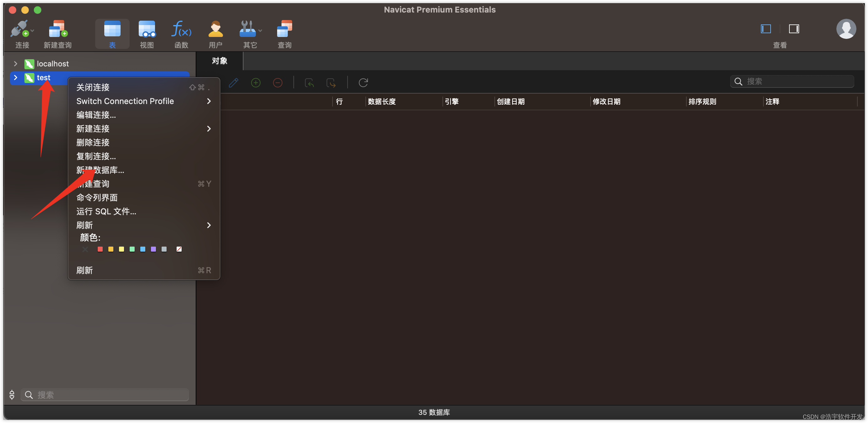Sort by 排序规则 column header
The image size is (868, 423).
pyautogui.click(x=725, y=102)
